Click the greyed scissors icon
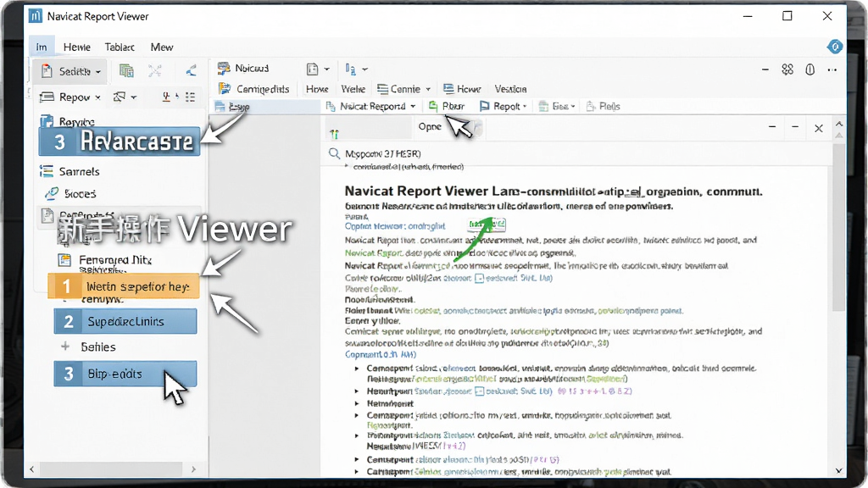This screenshot has width=868, height=488. tap(155, 71)
